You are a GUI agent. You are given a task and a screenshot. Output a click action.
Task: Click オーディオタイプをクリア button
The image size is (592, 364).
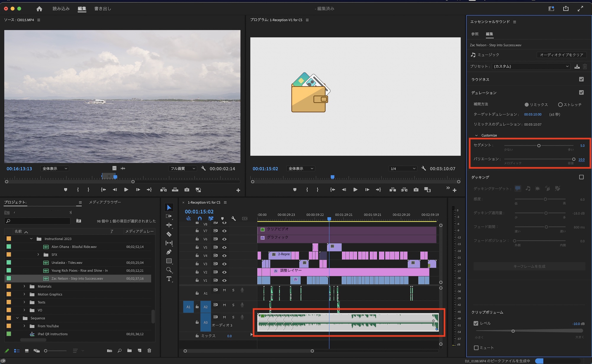(561, 55)
